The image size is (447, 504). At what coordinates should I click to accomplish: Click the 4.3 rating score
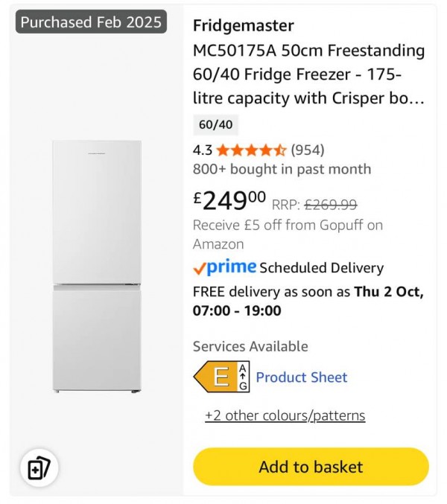click(203, 150)
